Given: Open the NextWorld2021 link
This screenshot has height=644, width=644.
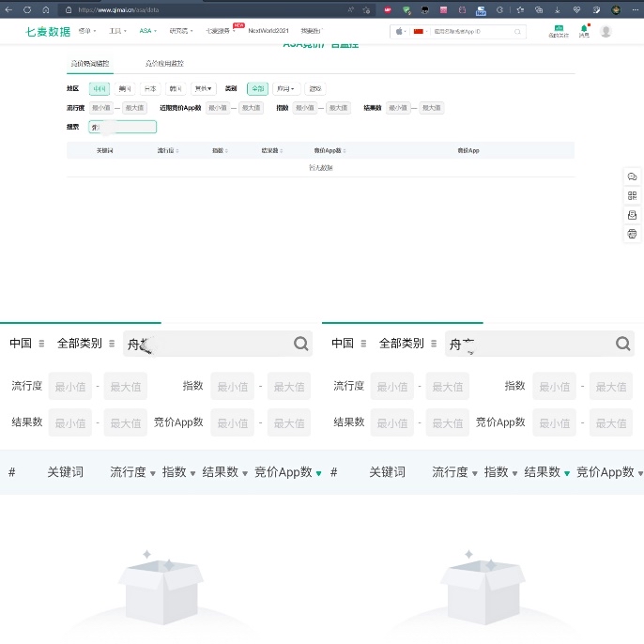Looking at the screenshot, I should [268, 31].
